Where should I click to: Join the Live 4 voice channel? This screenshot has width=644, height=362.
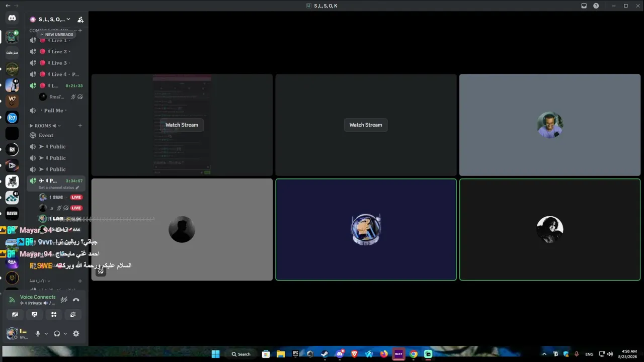point(55,74)
